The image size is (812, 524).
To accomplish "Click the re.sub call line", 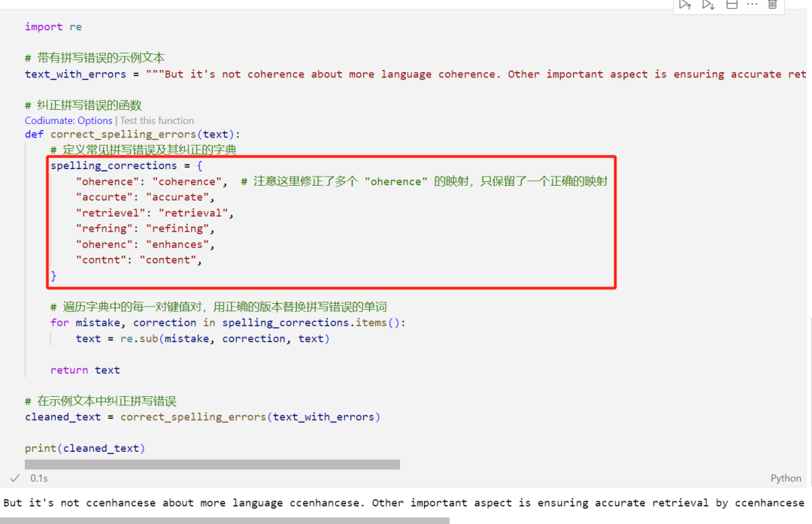I will pos(202,339).
